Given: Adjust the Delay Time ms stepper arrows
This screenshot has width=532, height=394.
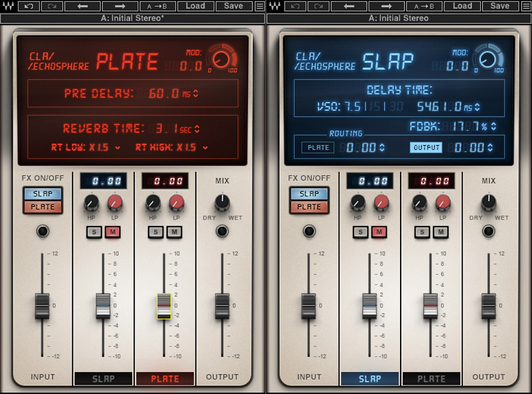Looking at the screenshot, I should (477, 107).
